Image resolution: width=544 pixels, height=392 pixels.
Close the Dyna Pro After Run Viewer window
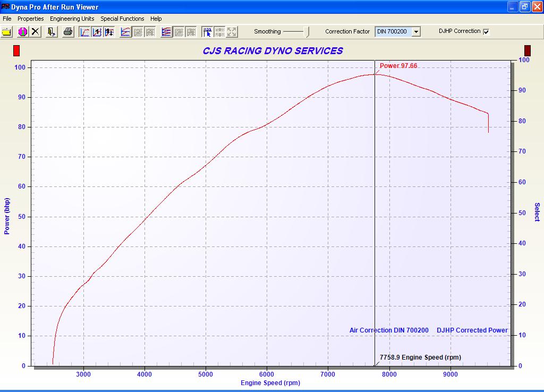tap(537, 6)
